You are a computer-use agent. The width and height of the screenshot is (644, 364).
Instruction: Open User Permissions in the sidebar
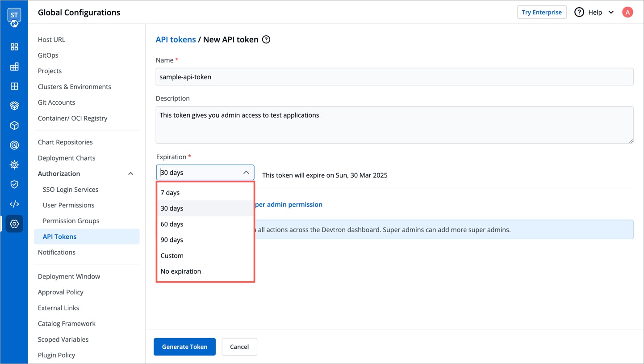(x=68, y=205)
